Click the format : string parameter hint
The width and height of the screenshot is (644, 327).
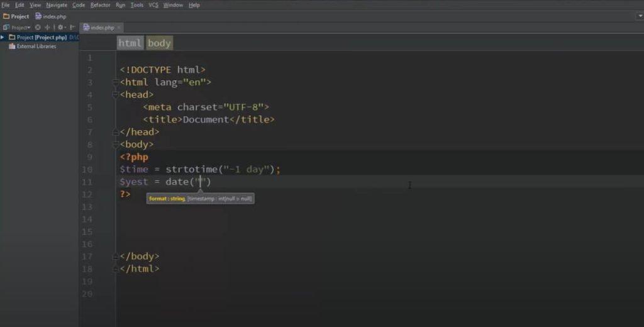[167, 199]
